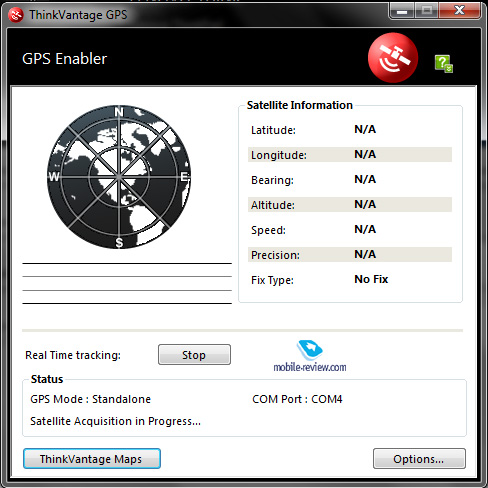
Task: Click the GPS Mode Standalone status text
Action: [x=91, y=399]
